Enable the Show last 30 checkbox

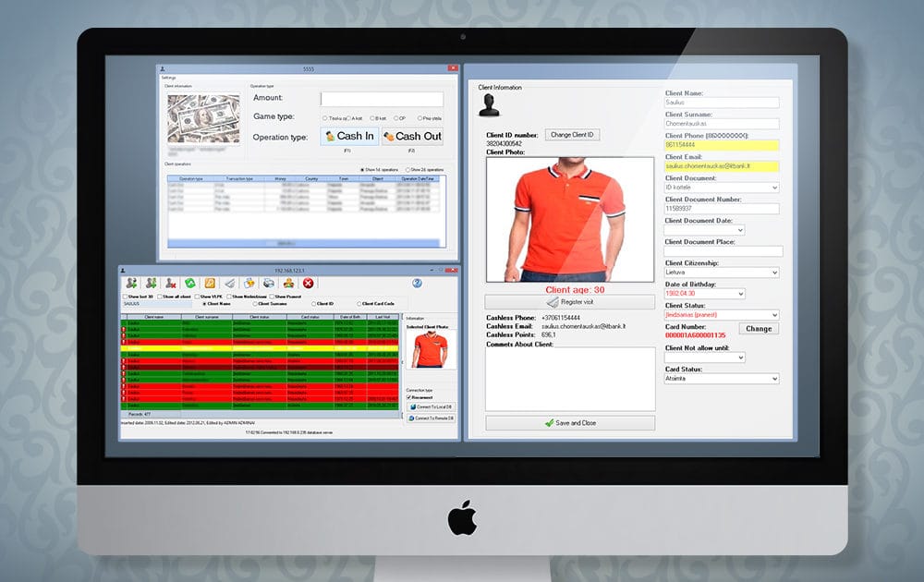click(125, 297)
